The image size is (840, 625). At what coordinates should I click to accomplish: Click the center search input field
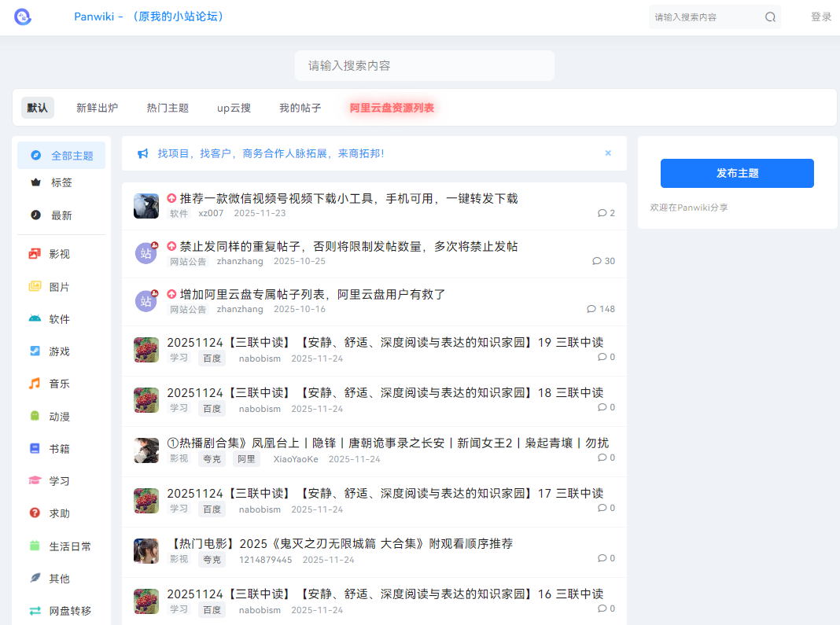tap(425, 65)
